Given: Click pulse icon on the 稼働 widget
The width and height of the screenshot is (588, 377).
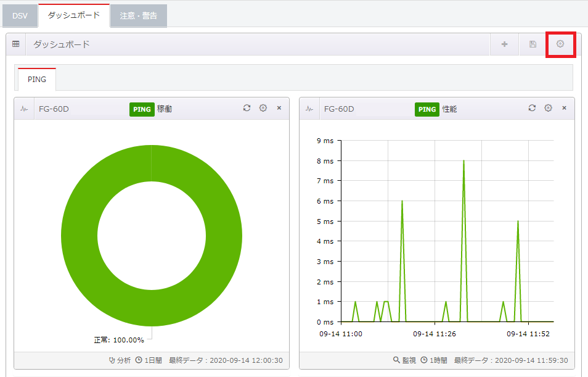Looking at the screenshot, I should pos(24,109).
